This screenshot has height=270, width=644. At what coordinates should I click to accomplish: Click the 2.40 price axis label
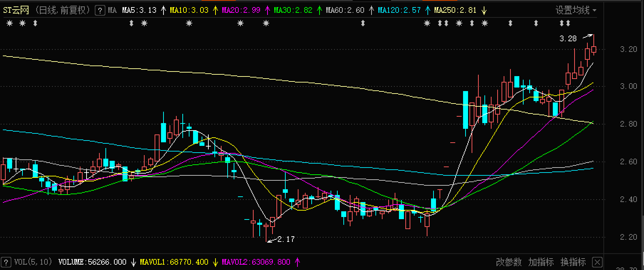(628, 200)
